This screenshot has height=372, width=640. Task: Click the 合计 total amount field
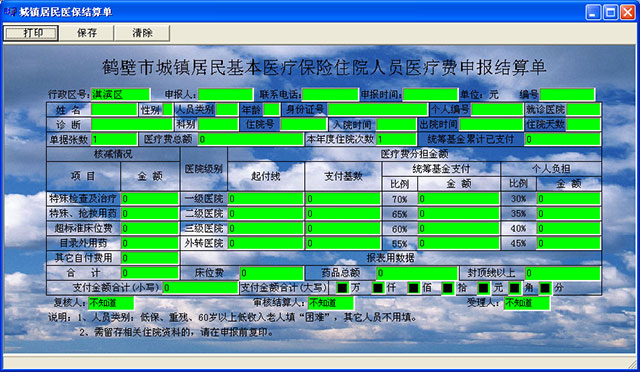pyautogui.click(x=150, y=273)
